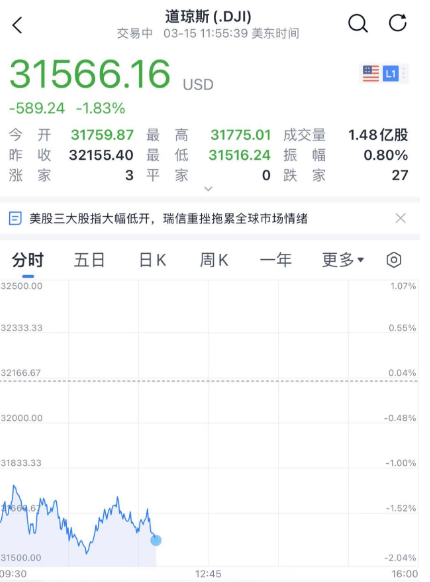Tap the back arrow icon
The width and height of the screenshot is (430, 582).
click(17, 25)
